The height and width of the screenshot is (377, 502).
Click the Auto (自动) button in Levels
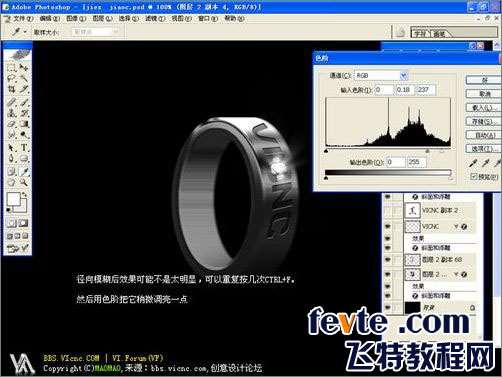pyautogui.click(x=483, y=135)
